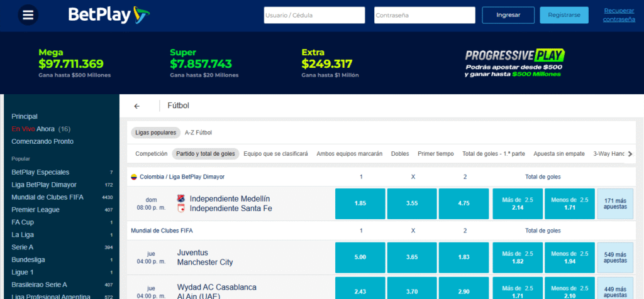644x299 pixels.
Task: Bet 1.83 on Manchester City win
Action: [x=464, y=258]
